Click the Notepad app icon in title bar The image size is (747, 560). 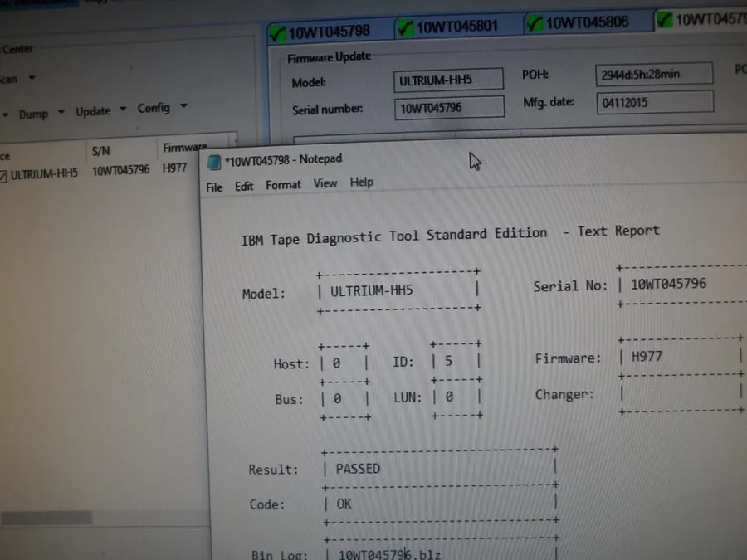coord(214,163)
